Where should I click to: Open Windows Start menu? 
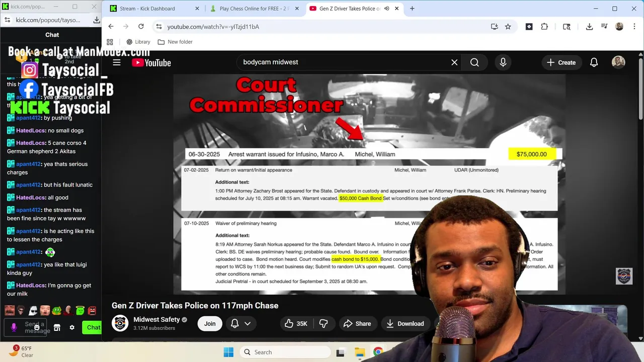[x=228, y=352]
